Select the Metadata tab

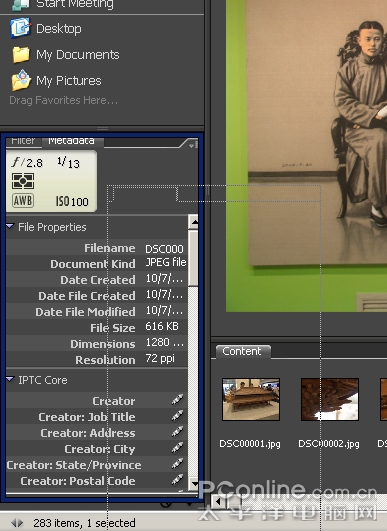coord(71,142)
